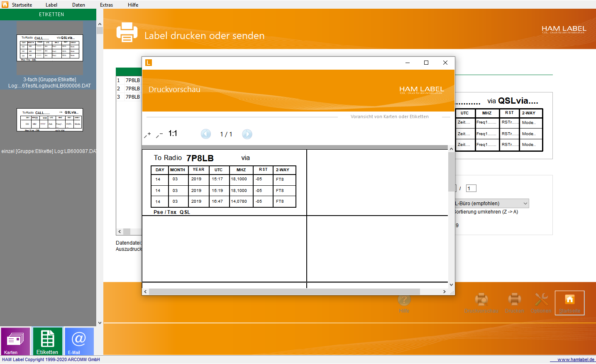Open Hilfe question mark icon
Viewport: 596px width, 364px height.
coord(404,303)
